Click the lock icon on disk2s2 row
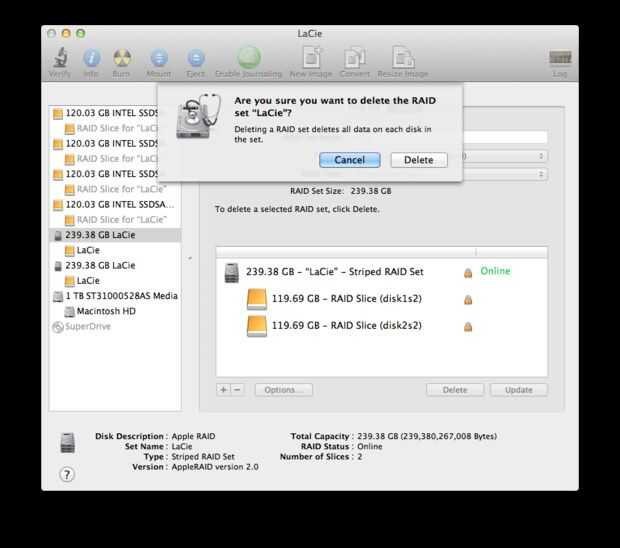Image resolution: width=620 pixels, height=548 pixels. click(x=468, y=326)
